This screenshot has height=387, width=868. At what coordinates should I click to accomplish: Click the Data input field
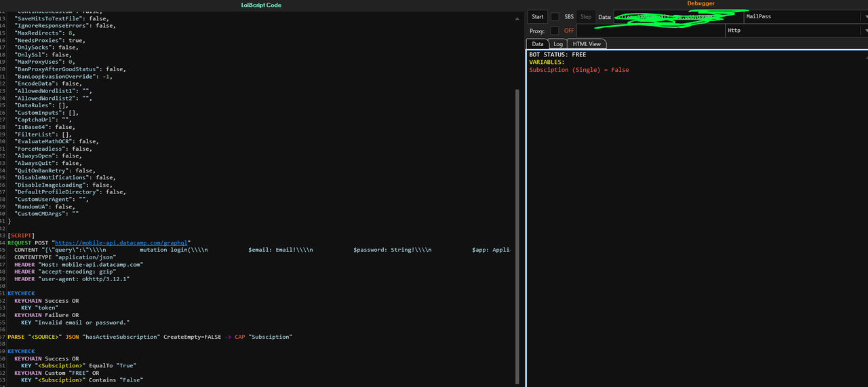[x=678, y=16]
